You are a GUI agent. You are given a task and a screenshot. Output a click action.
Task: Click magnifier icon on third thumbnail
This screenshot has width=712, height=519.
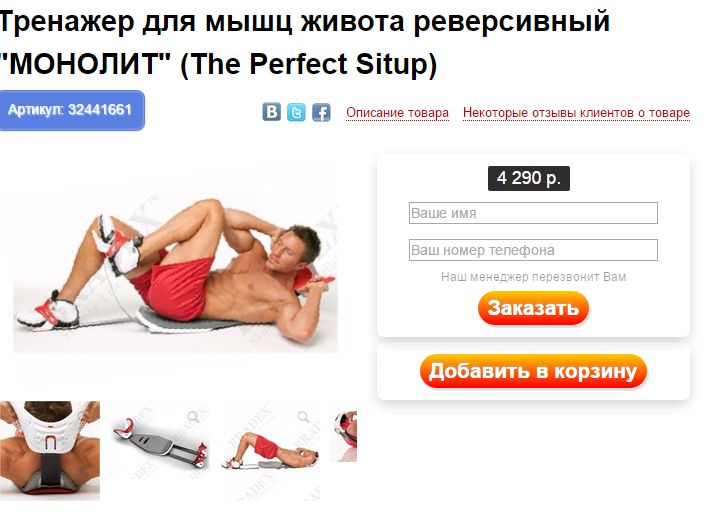(x=303, y=417)
